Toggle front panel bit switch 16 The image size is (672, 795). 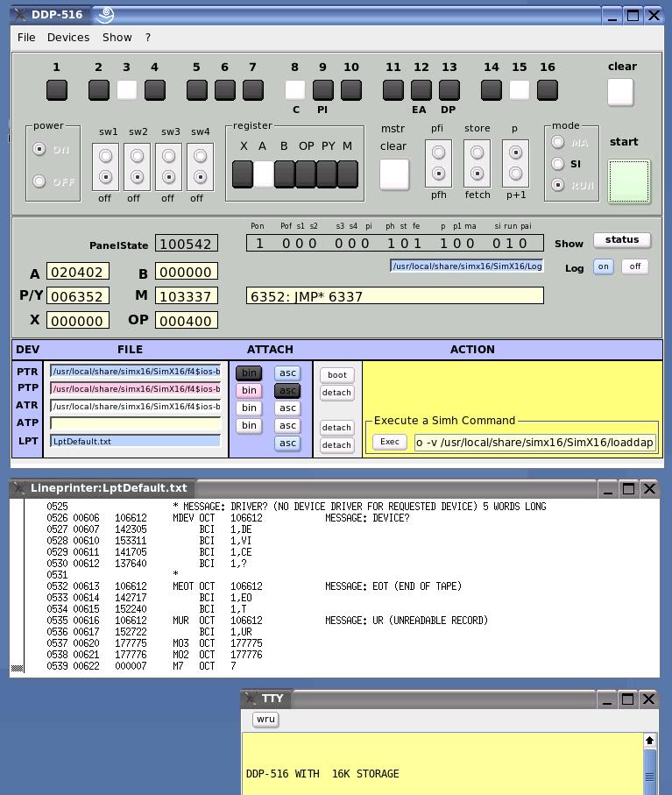click(x=548, y=90)
